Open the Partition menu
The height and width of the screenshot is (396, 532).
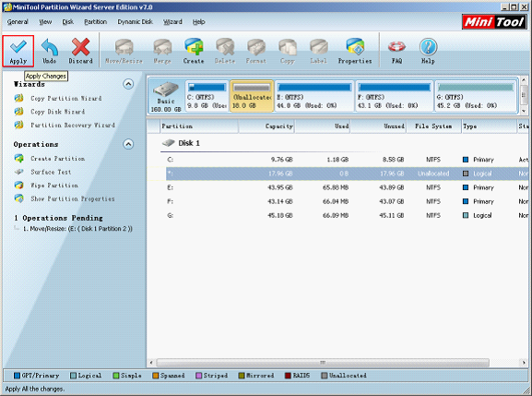[95, 22]
